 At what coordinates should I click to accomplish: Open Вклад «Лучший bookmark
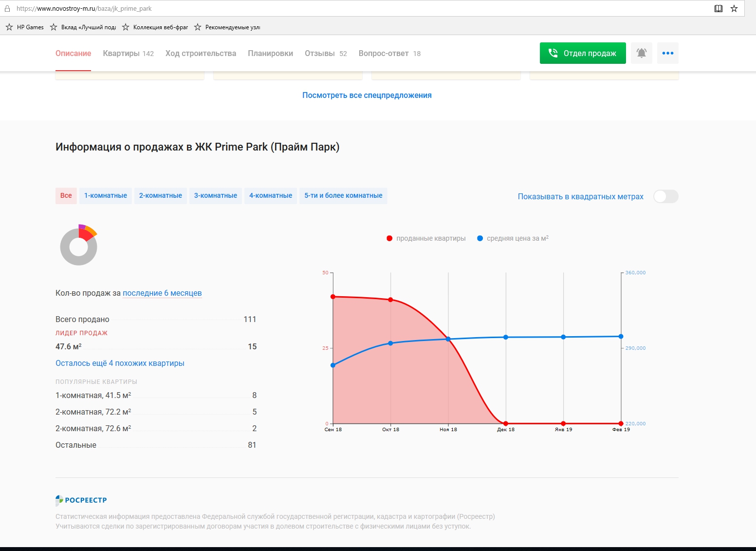(x=83, y=27)
